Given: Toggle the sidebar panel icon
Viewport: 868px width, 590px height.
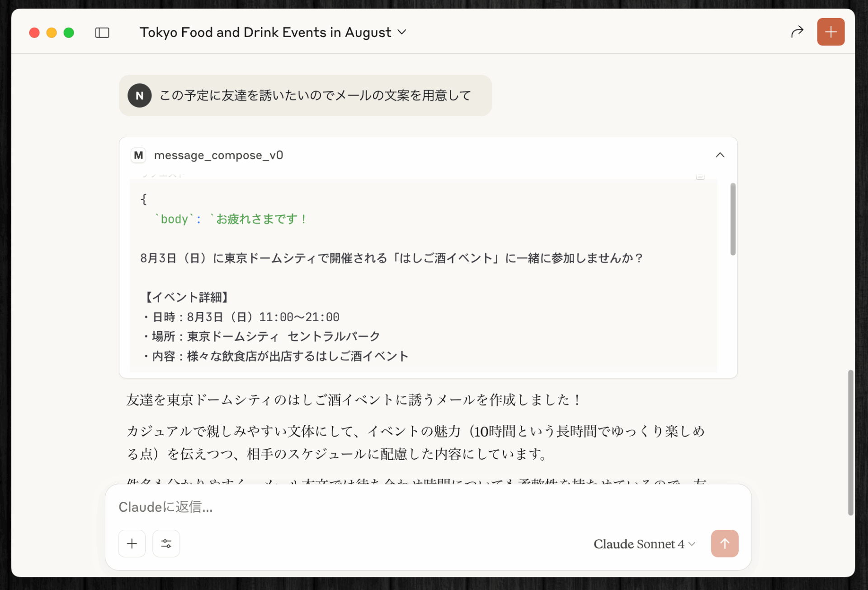Looking at the screenshot, I should (102, 33).
